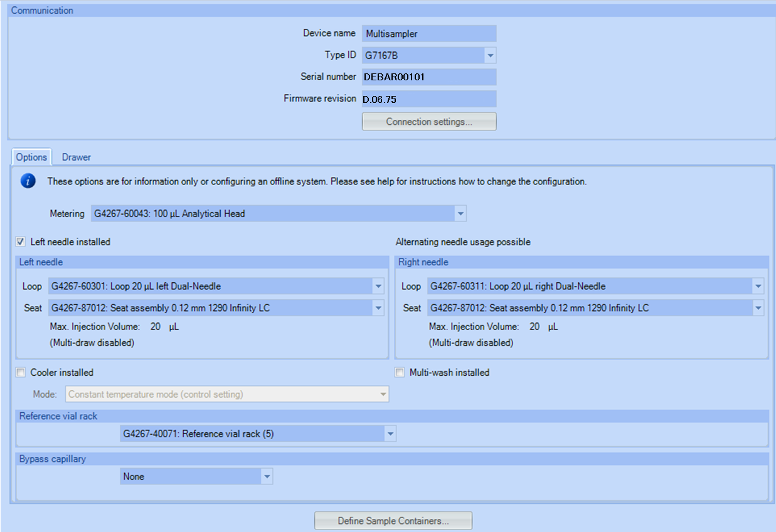
Task: Open the left needle Seat dropdown
Action: click(x=379, y=308)
